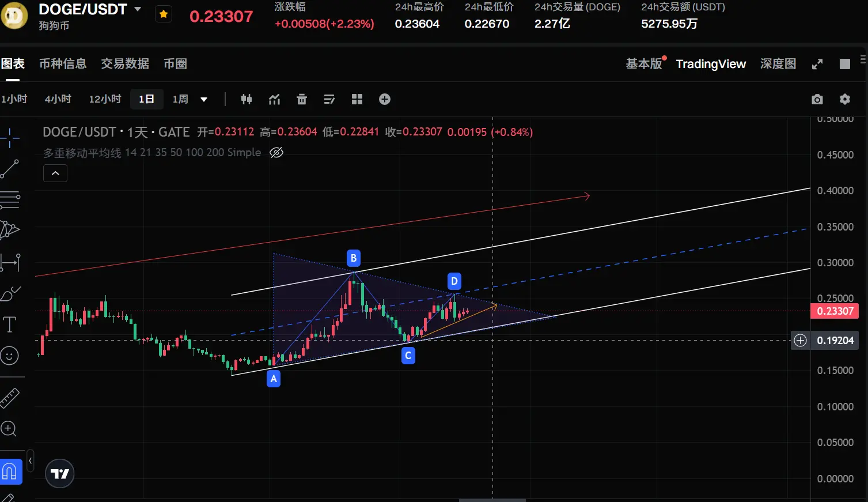Click the current price tag 0.23307
This screenshot has height=502, width=868.
coord(835,311)
